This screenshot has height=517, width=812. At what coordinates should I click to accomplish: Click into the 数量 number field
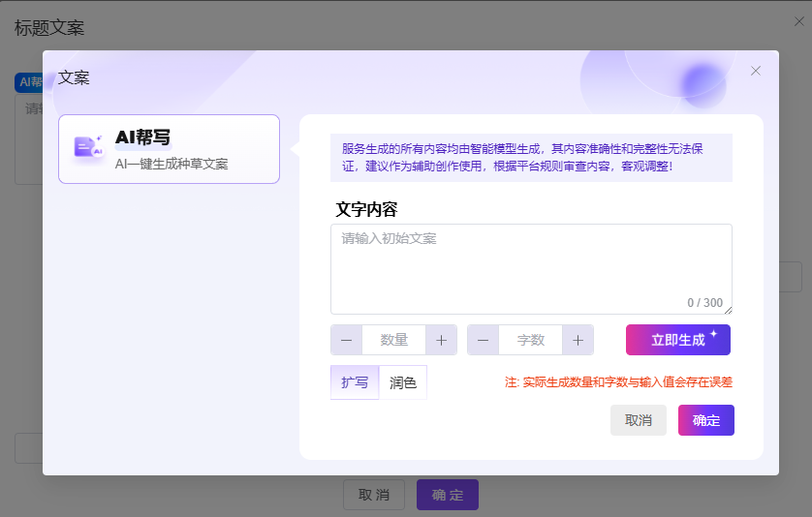(393, 340)
